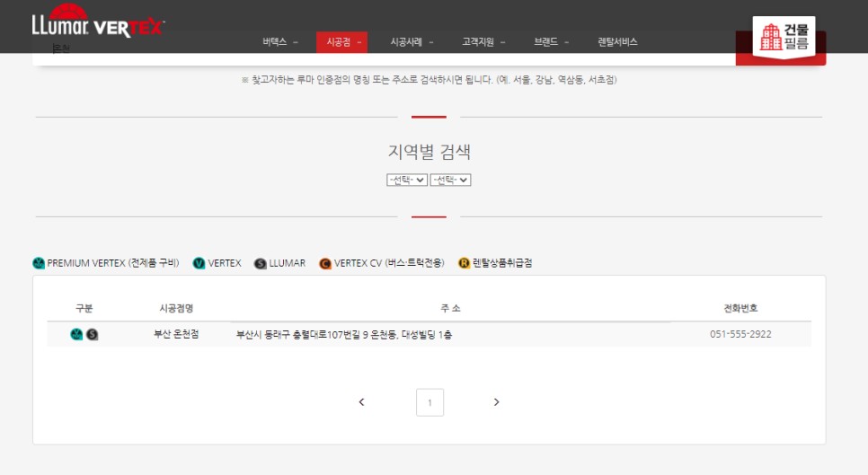Click Premium Vertex badge in 부산 온천점 row
This screenshot has height=475, width=868.
(76, 334)
